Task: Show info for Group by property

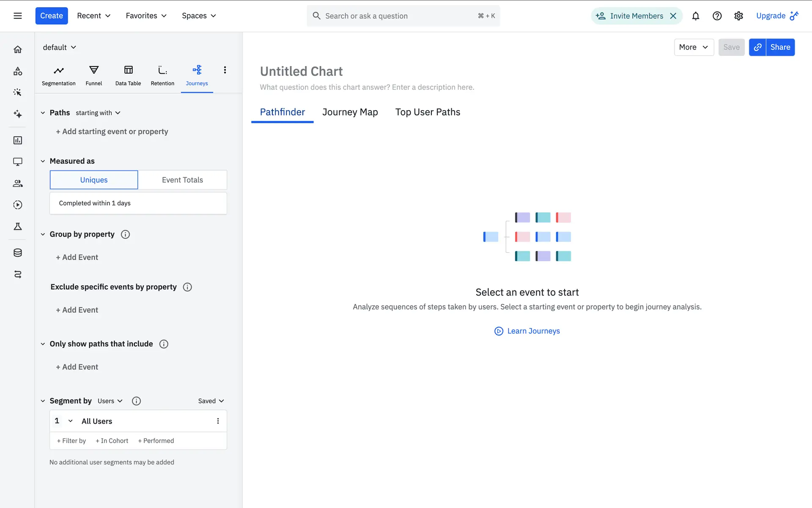Action: pos(125,235)
